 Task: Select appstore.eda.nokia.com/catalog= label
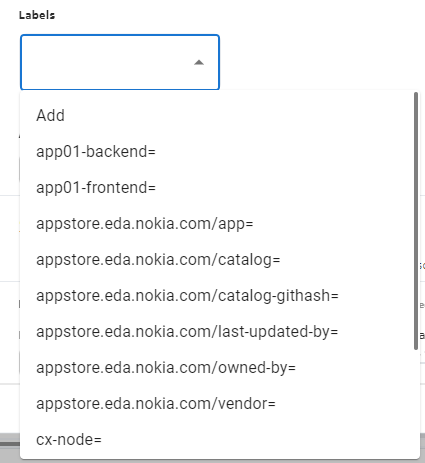coord(220,259)
